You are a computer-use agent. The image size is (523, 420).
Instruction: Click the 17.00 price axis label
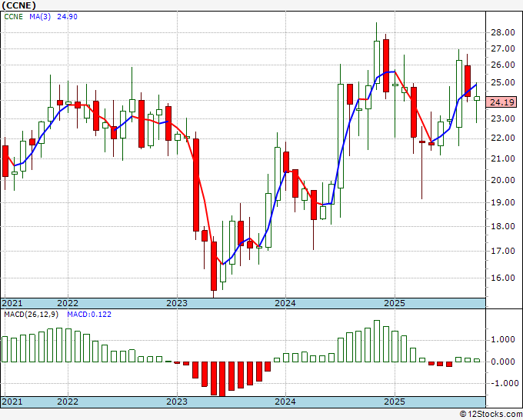click(x=503, y=251)
